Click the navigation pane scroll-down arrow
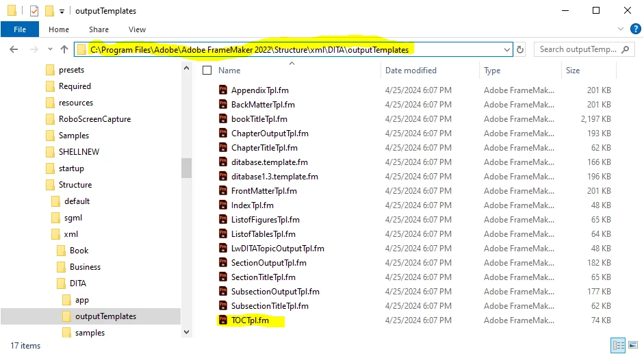Screen dimensions: 644x354 tap(186, 332)
